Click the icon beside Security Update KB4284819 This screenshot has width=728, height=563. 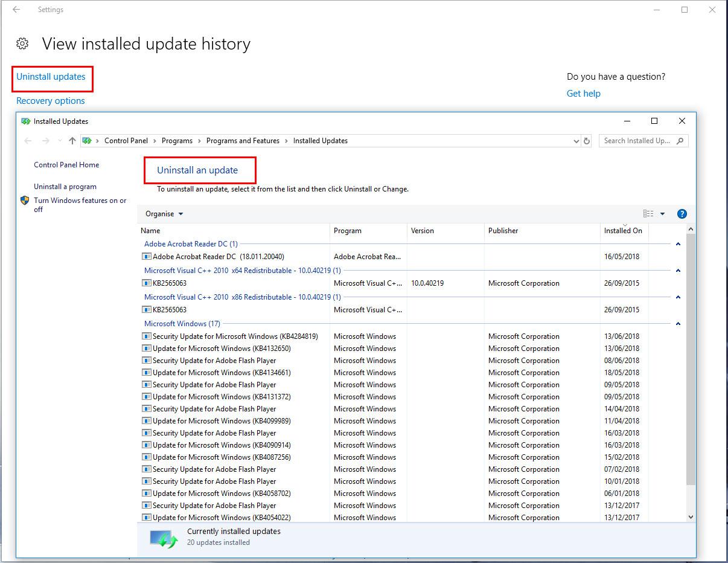pos(147,336)
